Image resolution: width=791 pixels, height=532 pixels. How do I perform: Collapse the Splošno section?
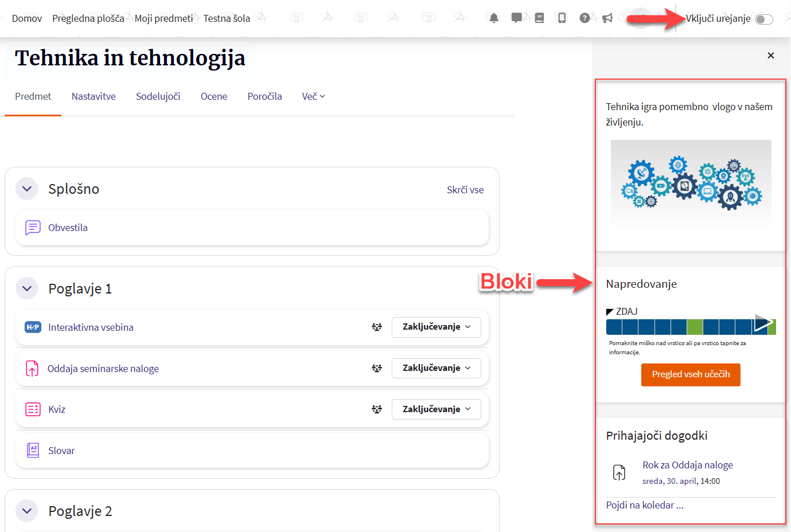[x=27, y=189]
